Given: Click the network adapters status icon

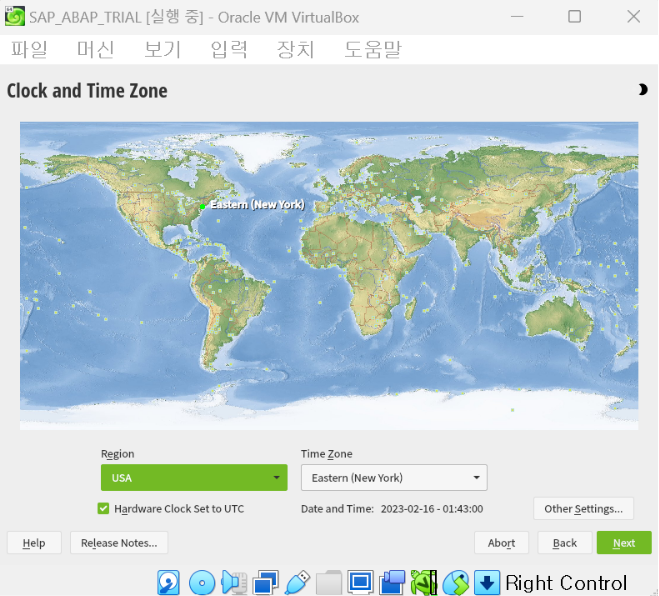Looking at the screenshot, I should pos(266,583).
